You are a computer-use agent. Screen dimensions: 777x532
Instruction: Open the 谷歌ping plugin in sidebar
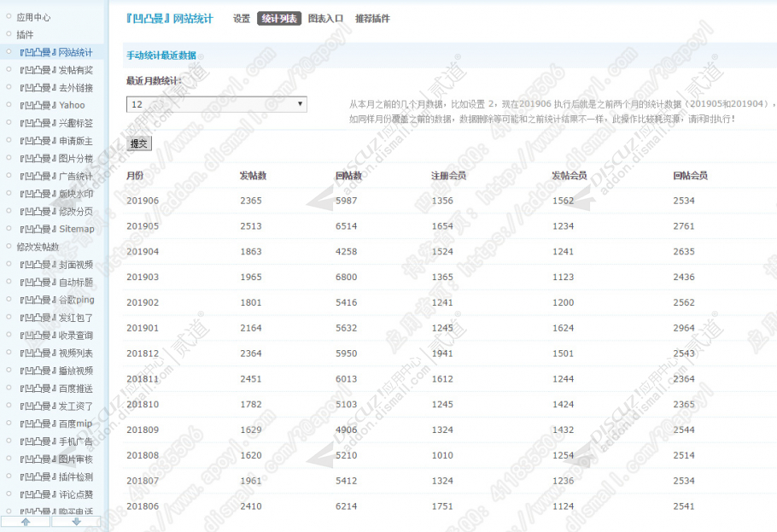click(x=57, y=300)
